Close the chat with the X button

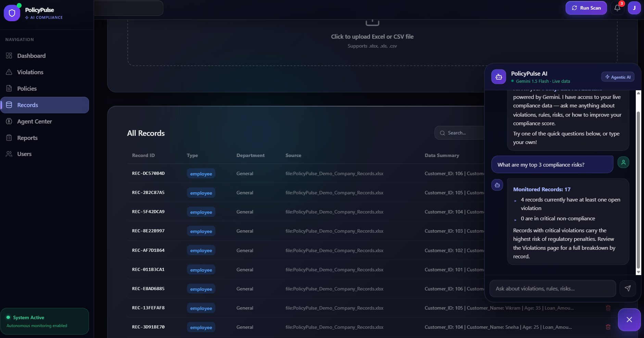[x=629, y=320]
